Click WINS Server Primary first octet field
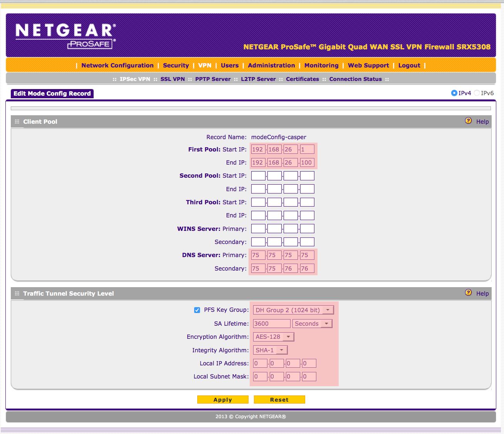Image resolution: width=504 pixels, height=434 pixels. pos(258,229)
